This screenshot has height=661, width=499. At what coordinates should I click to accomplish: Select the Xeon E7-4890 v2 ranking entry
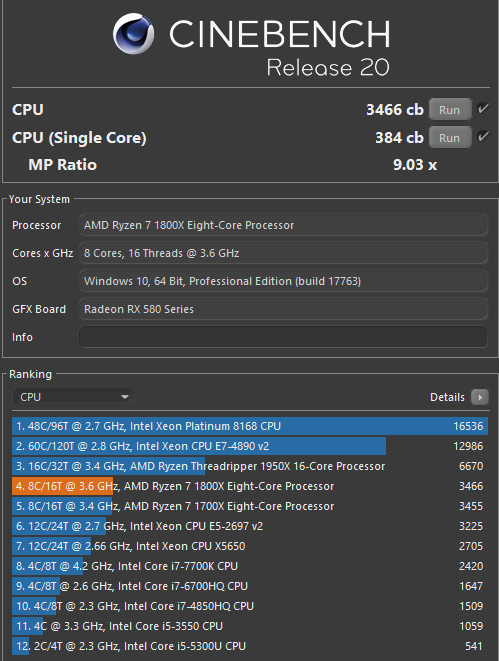pos(250,446)
